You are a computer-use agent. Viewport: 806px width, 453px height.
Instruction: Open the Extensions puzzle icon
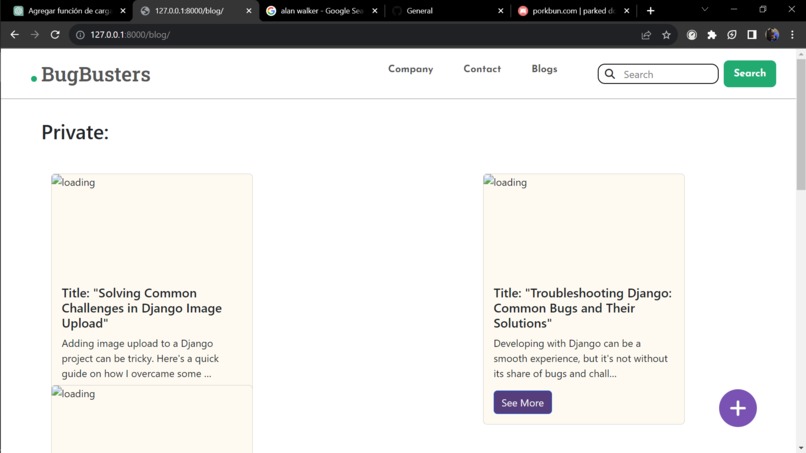tap(711, 34)
